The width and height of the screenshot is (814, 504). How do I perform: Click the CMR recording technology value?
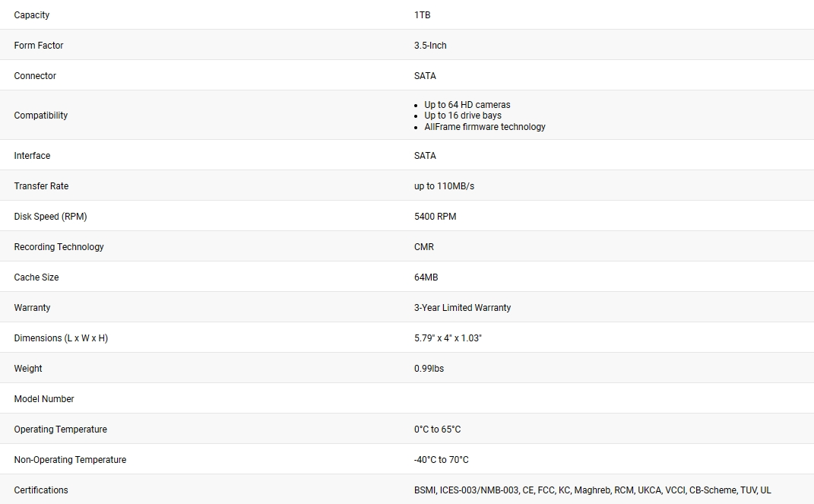coord(424,247)
